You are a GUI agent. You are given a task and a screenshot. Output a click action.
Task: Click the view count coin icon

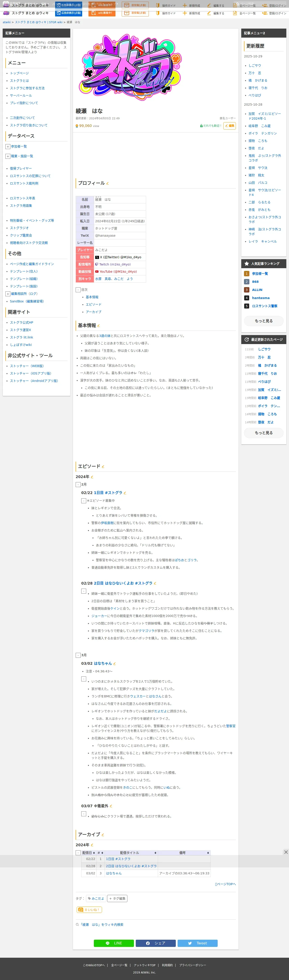[77, 126]
